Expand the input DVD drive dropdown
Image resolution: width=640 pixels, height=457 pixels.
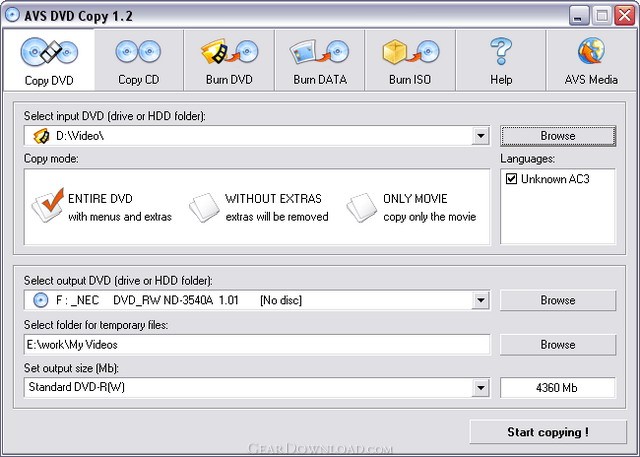click(481, 136)
